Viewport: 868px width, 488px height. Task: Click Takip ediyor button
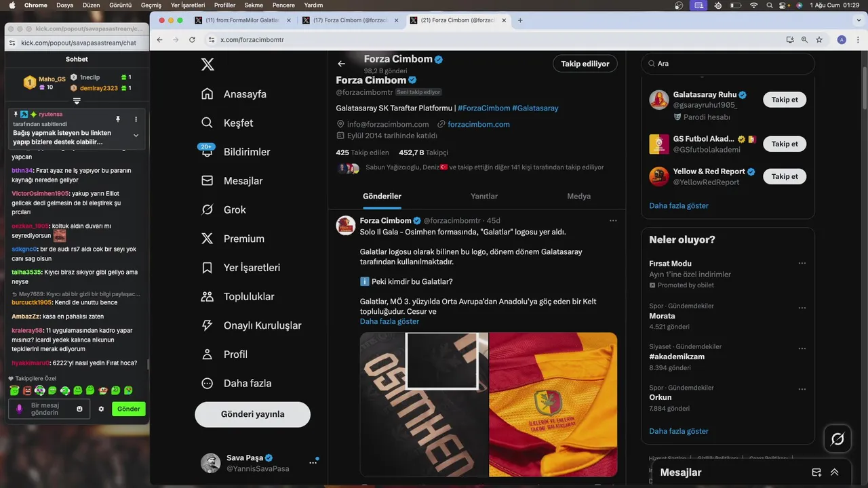point(585,64)
